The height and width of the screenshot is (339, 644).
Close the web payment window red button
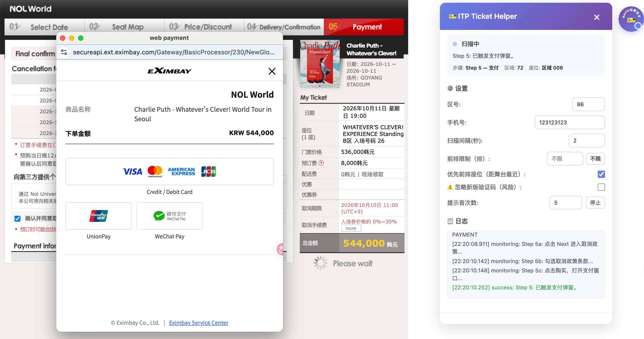(63, 38)
